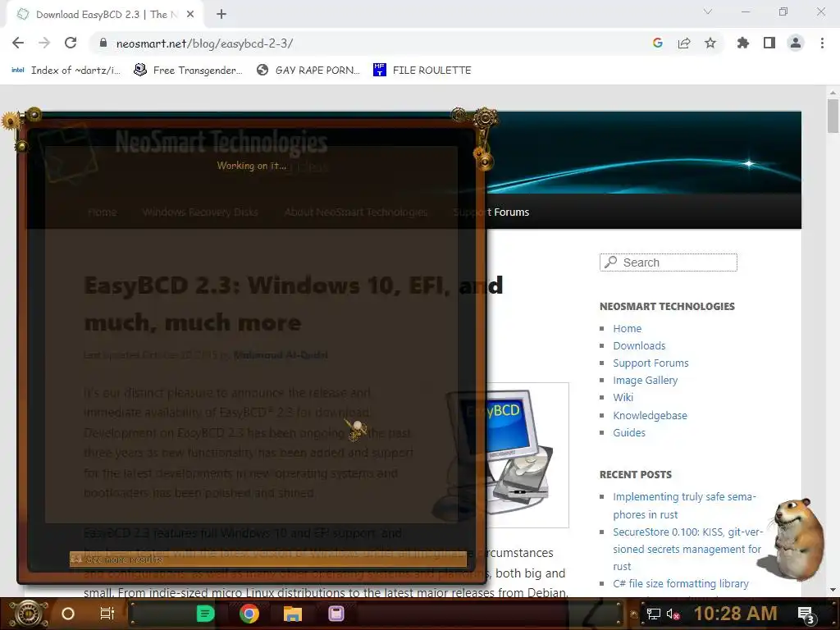
Task: Bookmark this tab with the star
Action: click(x=710, y=43)
